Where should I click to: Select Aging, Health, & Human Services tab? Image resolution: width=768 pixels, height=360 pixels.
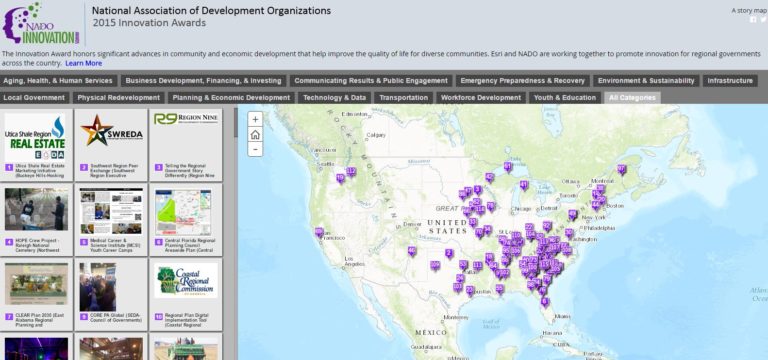pyautogui.click(x=58, y=81)
